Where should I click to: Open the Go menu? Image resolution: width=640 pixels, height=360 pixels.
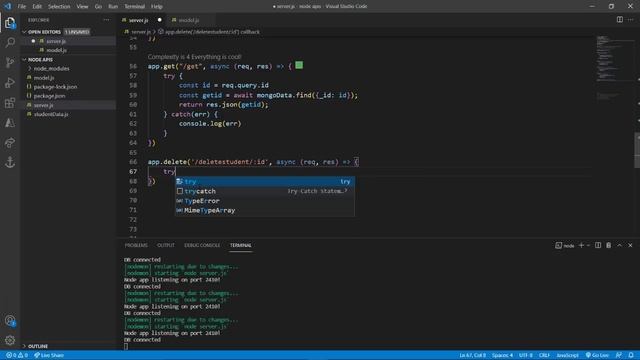[x=98, y=7]
